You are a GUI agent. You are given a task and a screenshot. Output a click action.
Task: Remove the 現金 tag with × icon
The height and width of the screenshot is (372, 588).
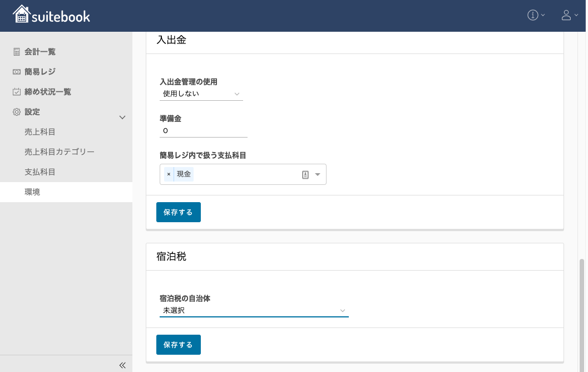[x=169, y=174]
